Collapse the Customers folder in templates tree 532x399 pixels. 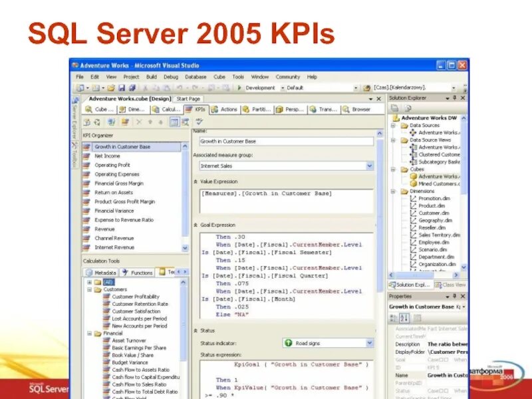point(90,289)
